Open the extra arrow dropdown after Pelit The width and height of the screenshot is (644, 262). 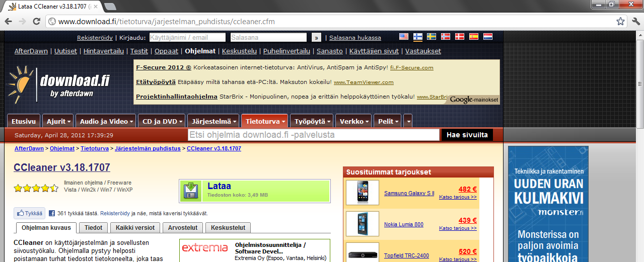[x=408, y=121]
